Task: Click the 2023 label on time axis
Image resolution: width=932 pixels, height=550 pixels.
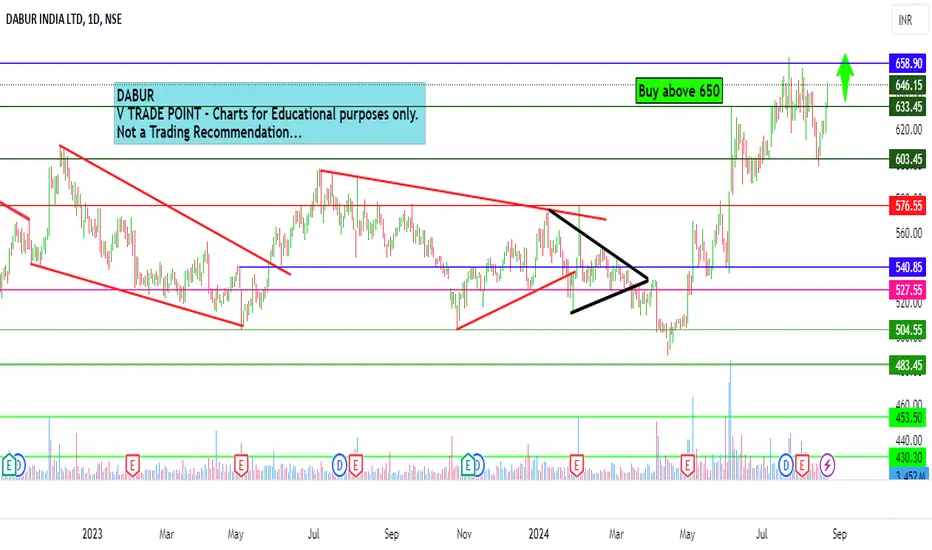Action: click(92, 534)
